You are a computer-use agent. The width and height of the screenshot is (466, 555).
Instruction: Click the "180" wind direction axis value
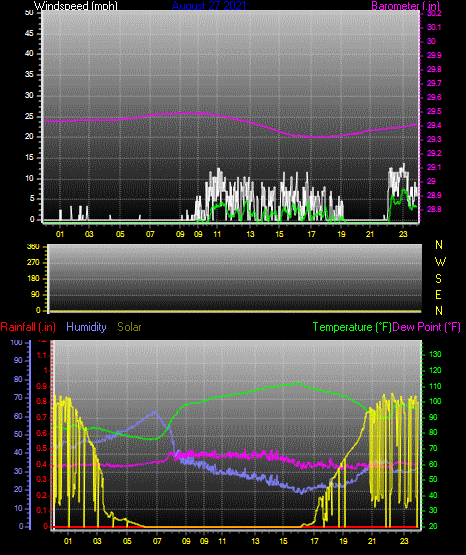coord(33,279)
